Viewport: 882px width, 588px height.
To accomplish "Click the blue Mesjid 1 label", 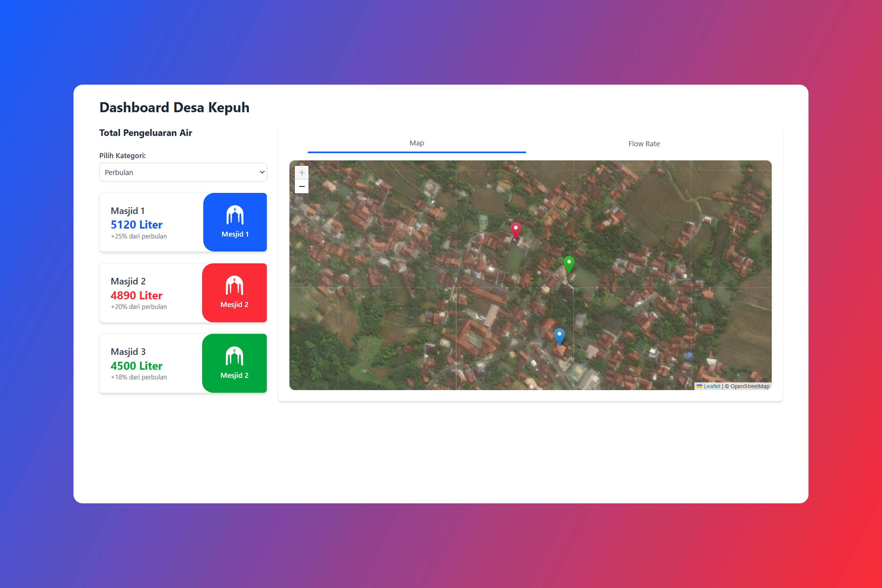I will click(x=235, y=234).
